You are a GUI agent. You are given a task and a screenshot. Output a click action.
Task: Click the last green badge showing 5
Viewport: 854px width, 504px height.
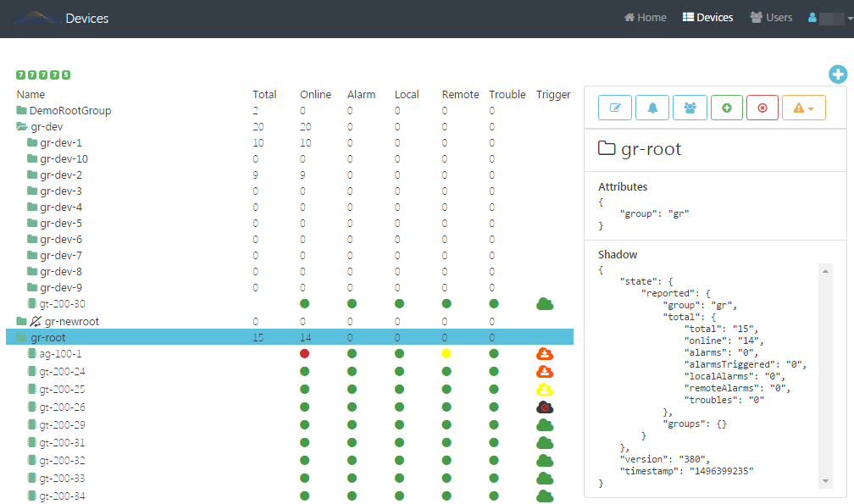click(66, 75)
